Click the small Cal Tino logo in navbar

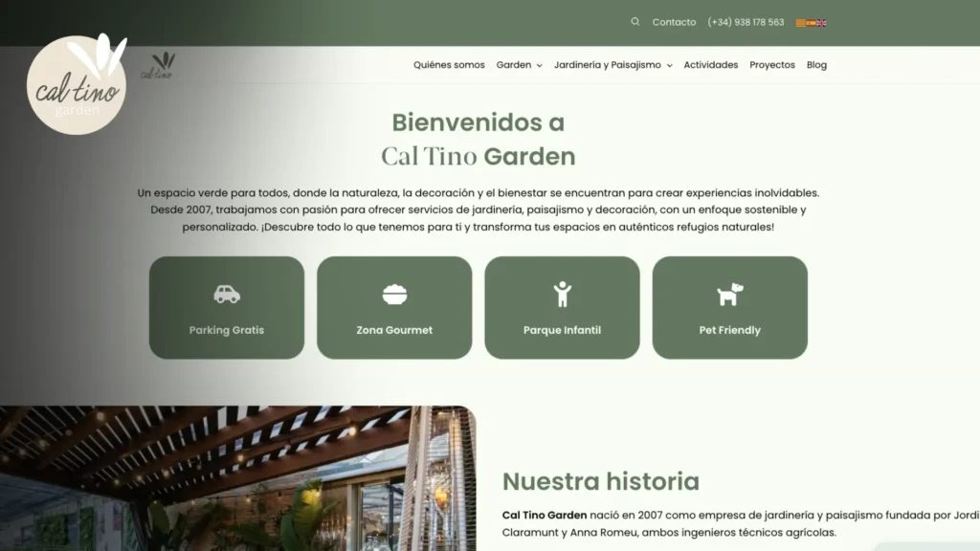coord(158,66)
